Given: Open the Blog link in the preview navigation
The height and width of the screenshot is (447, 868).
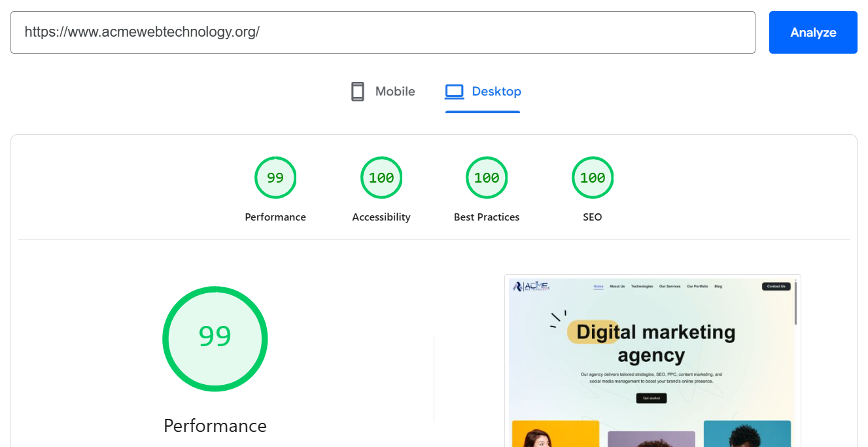Looking at the screenshot, I should (x=718, y=287).
